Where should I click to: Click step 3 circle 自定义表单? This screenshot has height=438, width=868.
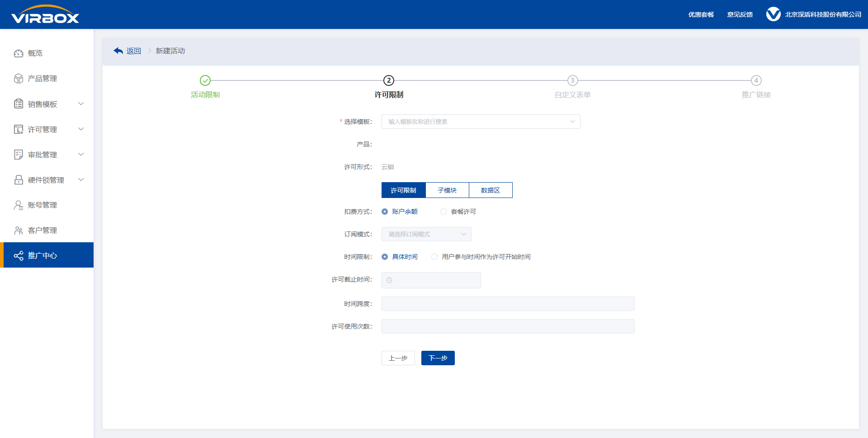(x=573, y=80)
